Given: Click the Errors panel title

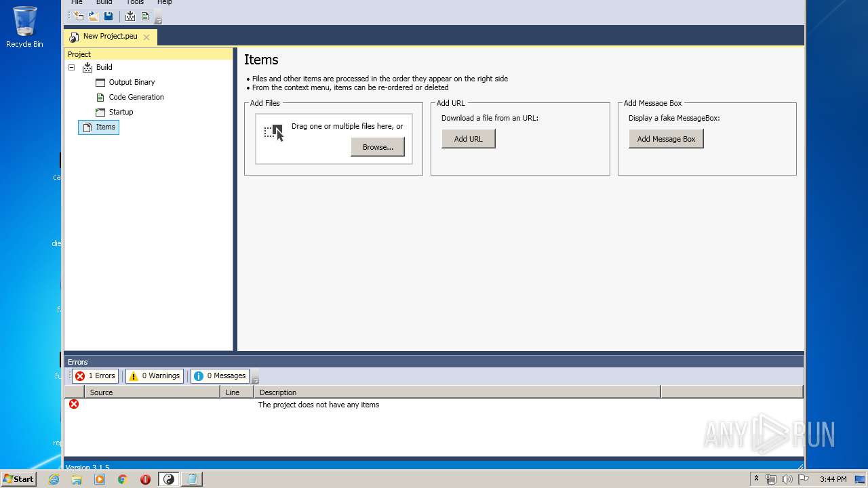Looking at the screenshot, I should 77,362.
